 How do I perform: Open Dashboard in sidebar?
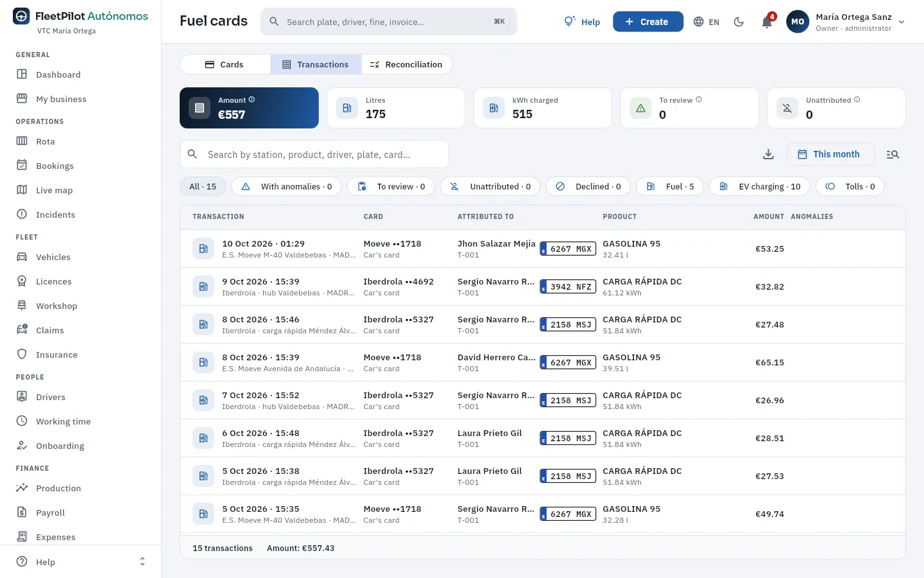(x=80, y=74)
